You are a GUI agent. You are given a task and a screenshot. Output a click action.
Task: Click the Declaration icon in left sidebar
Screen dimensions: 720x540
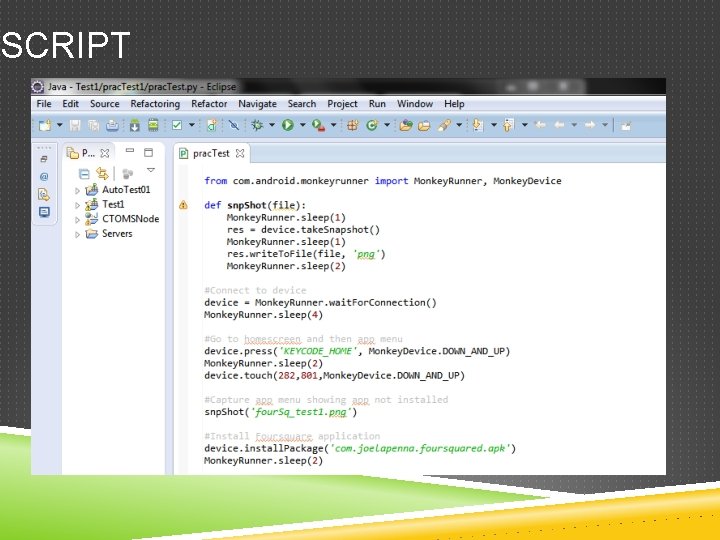point(44,194)
